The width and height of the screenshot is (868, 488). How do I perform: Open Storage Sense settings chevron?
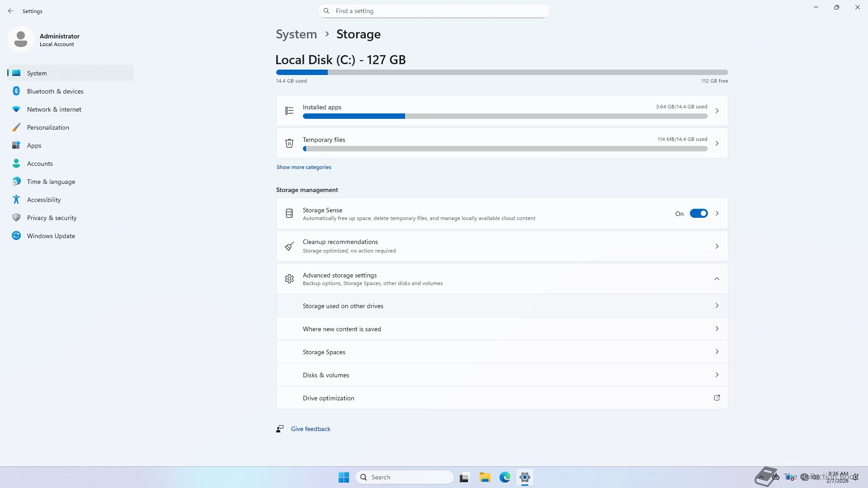coord(717,213)
